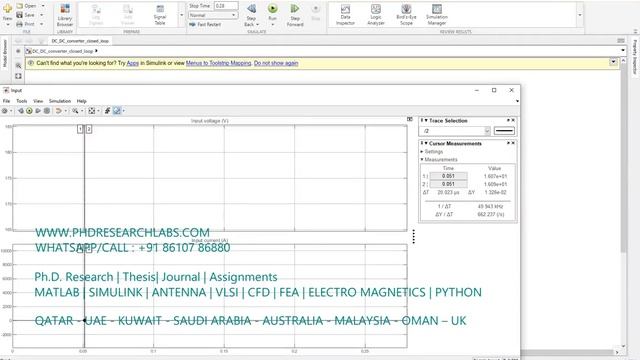Image resolution: width=640 pixels, height=360 pixels.
Task: Open the Tools menu in the Input scope
Action: pyautogui.click(x=22, y=101)
